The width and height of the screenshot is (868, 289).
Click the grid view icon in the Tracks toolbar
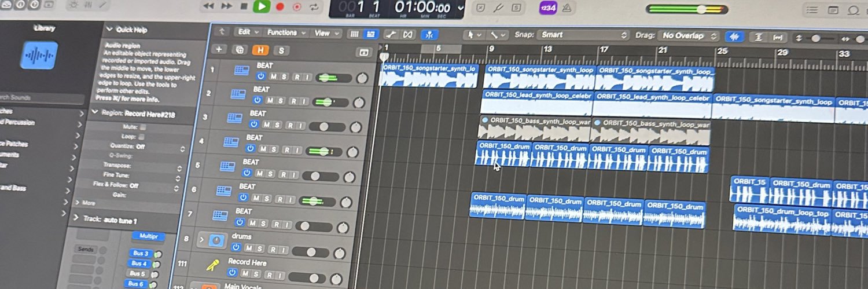[355, 34]
